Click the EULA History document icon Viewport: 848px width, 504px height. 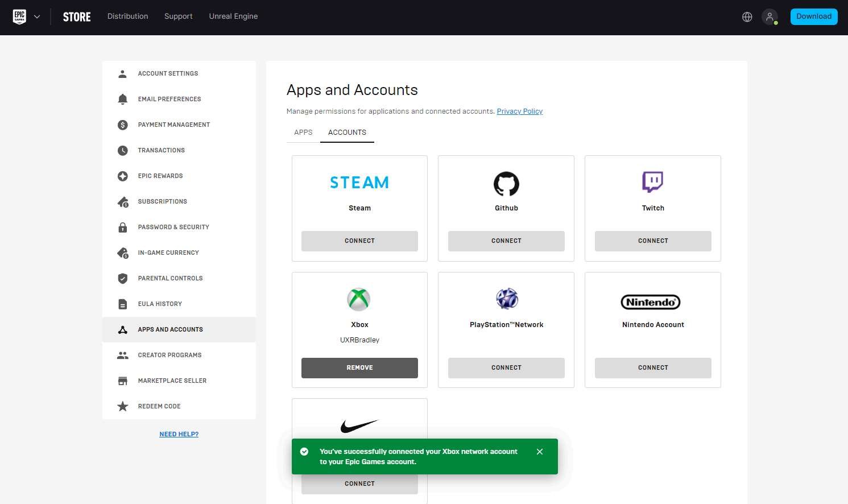coord(122,304)
